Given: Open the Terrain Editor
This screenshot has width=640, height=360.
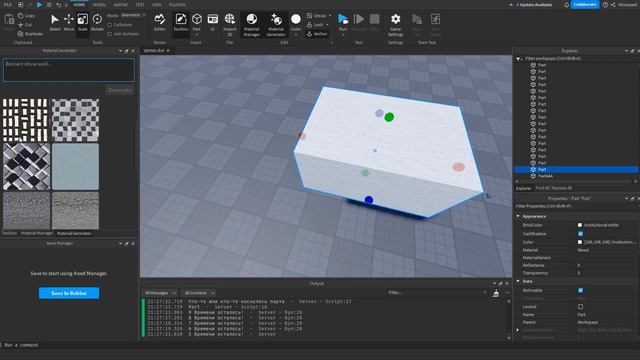Looking at the screenshot, I should point(160,22).
